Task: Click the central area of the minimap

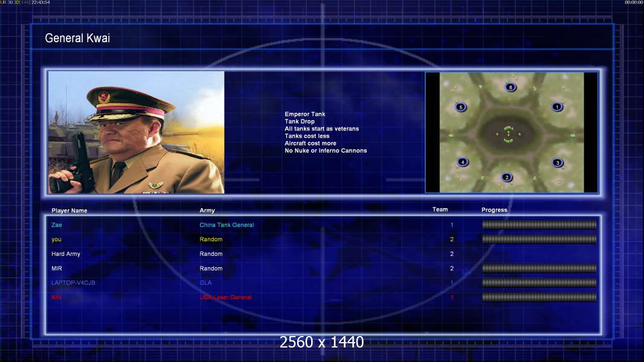Action: 509,134
